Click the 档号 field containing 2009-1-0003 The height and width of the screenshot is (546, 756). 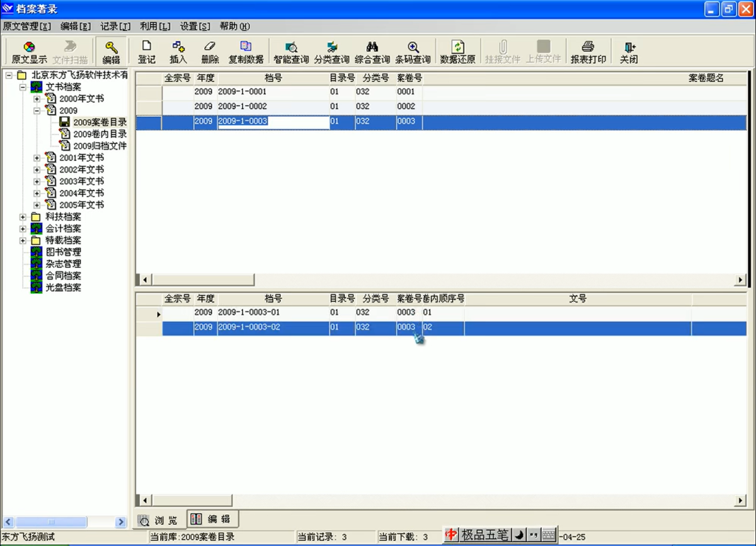point(273,122)
